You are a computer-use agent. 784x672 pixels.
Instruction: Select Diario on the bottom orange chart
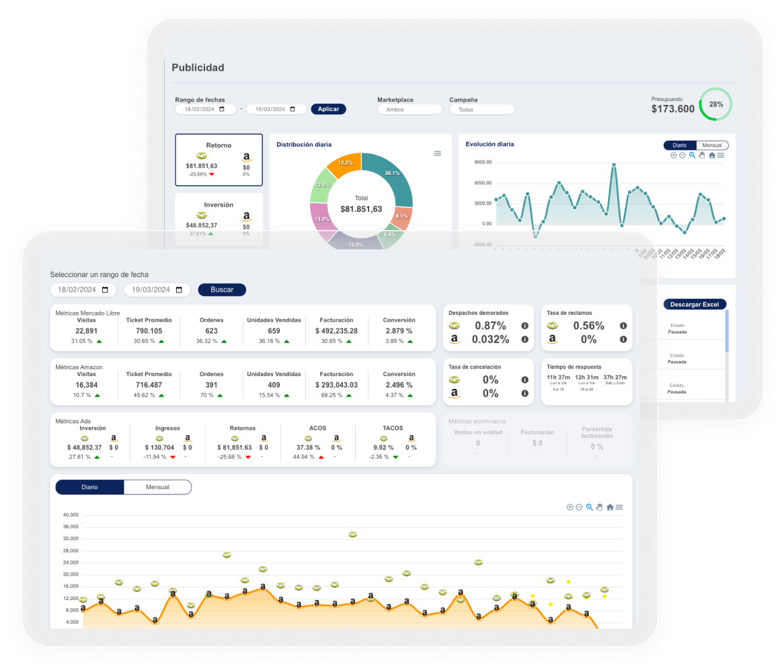click(89, 487)
